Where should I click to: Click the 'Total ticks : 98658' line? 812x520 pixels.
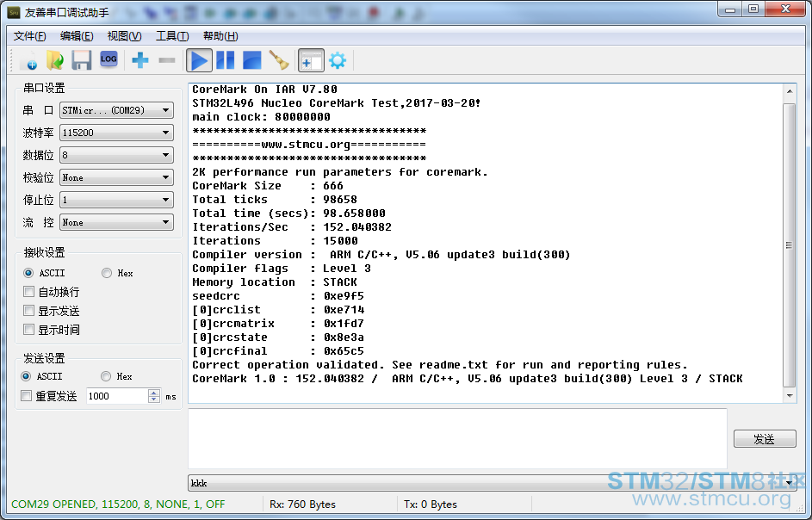coord(275,200)
